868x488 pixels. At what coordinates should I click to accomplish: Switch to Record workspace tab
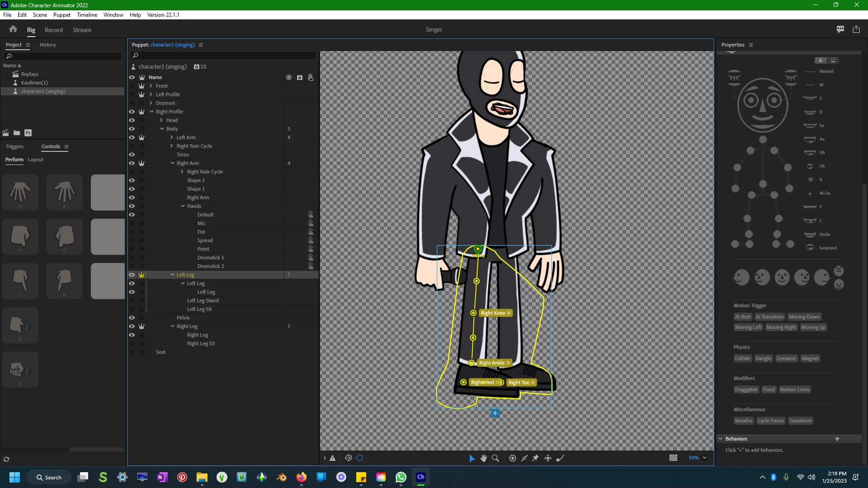pos(53,30)
